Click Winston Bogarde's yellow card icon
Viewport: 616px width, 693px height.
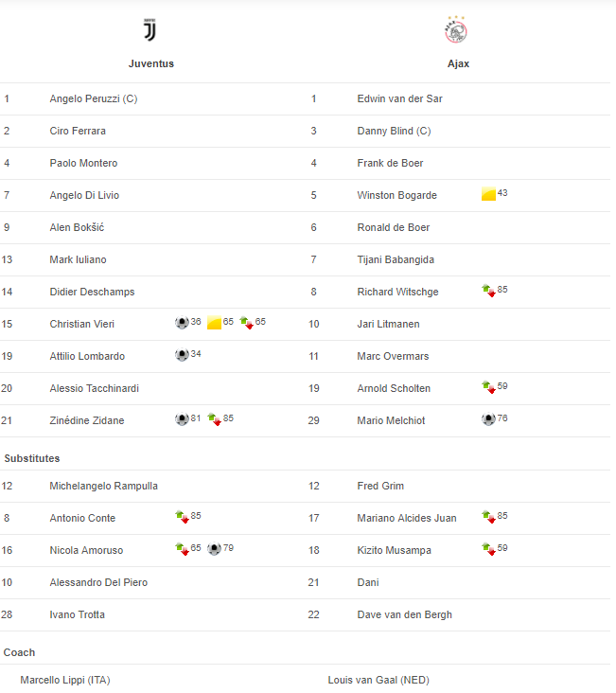488,195
